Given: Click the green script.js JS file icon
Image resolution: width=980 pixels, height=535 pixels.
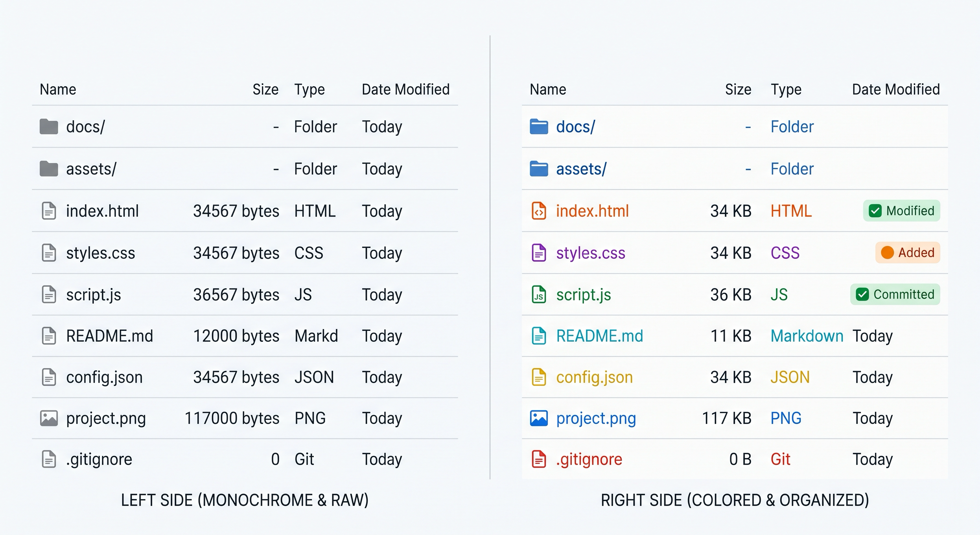Looking at the screenshot, I should pos(539,294).
